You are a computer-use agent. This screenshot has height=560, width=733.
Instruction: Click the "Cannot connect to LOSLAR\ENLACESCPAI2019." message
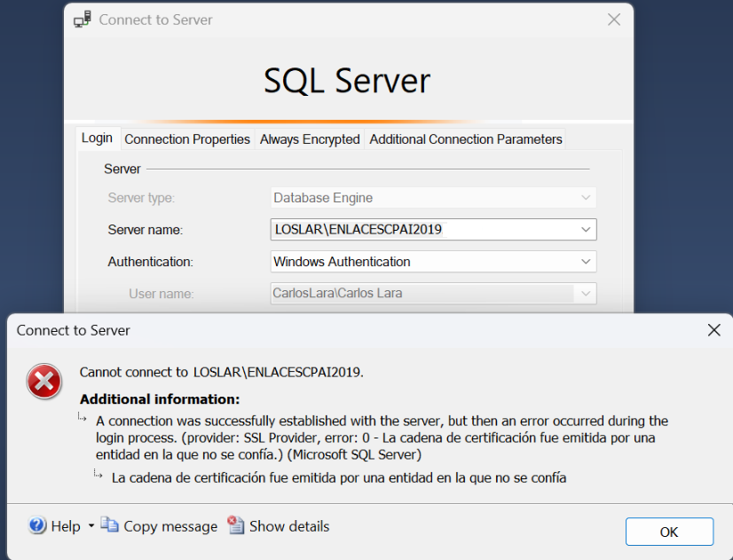pos(222,372)
